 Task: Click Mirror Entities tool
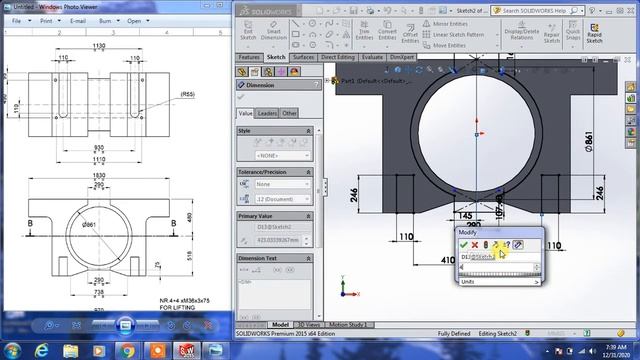[x=445, y=24]
